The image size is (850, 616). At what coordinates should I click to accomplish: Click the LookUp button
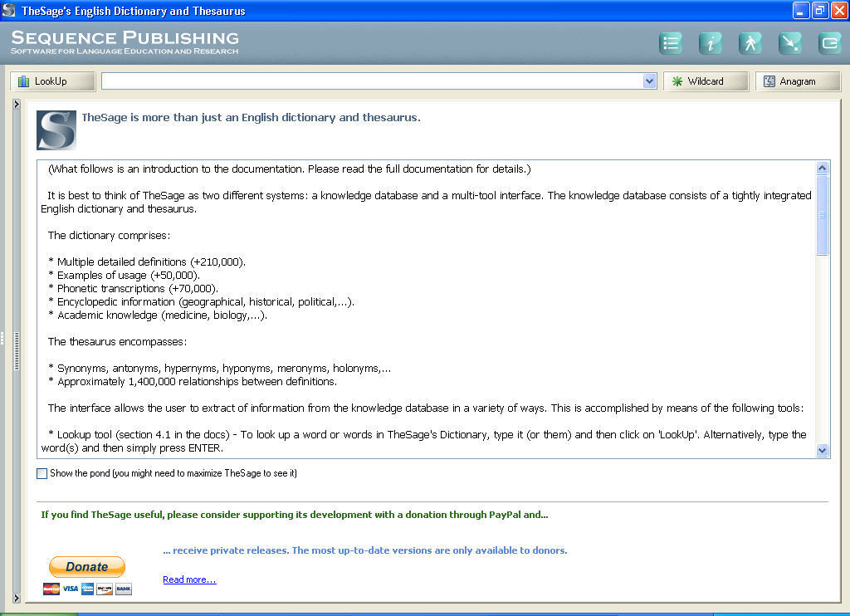tap(52, 81)
